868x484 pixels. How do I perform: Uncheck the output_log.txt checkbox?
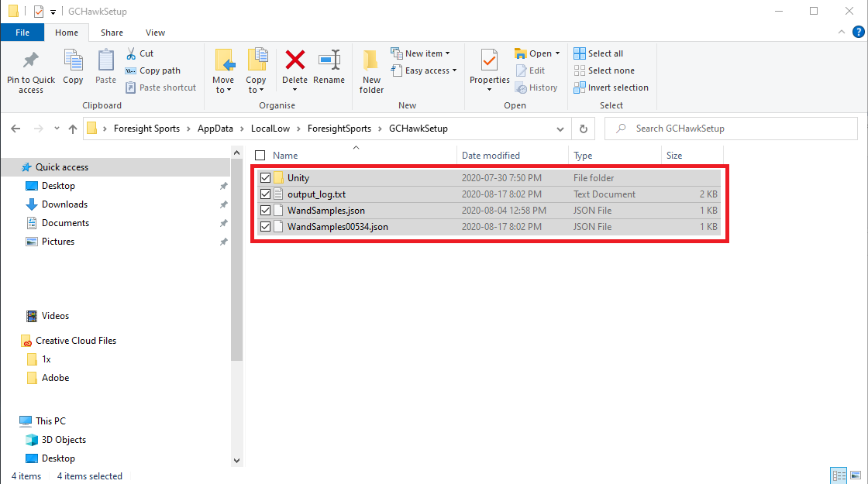(265, 194)
